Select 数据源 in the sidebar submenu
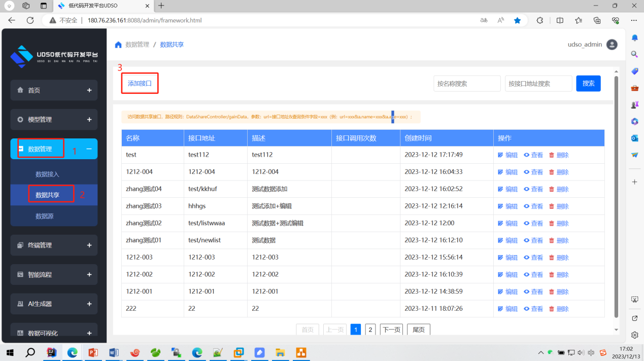This screenshot has height=361, width=644. point(44,216)
